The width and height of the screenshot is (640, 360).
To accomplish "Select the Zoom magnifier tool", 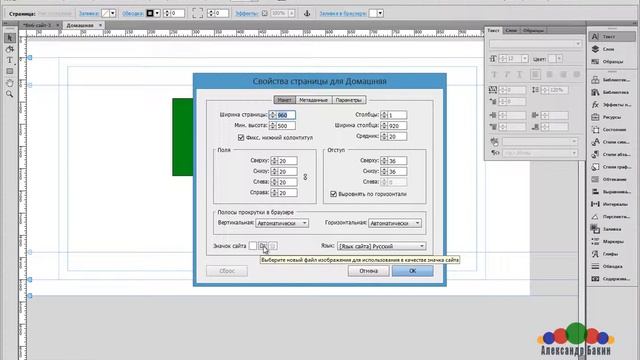I will (x=10, y=94).
